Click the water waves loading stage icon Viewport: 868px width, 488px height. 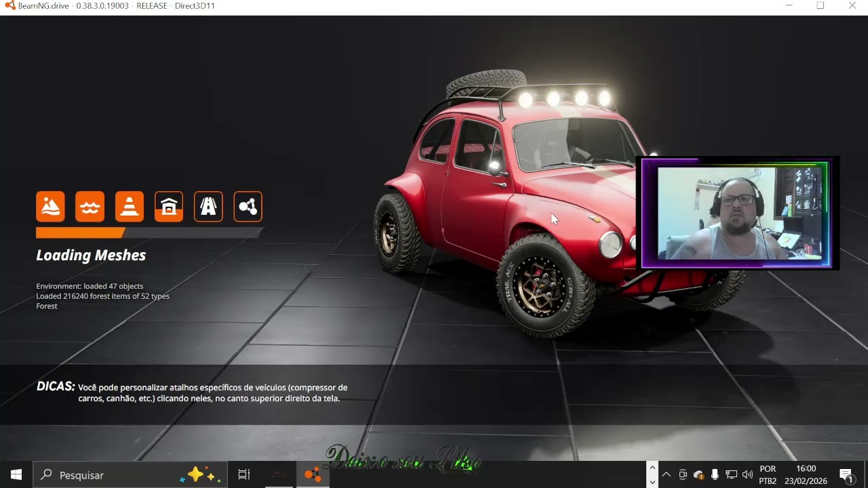pos(90,207)
